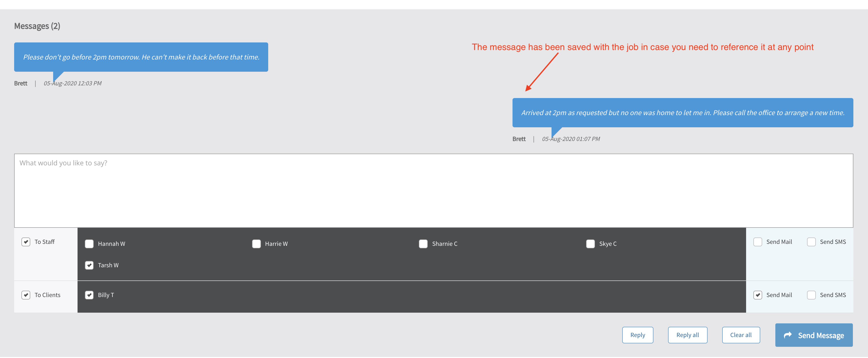Click sender name Brett under first message

click(x=20, y=84)
